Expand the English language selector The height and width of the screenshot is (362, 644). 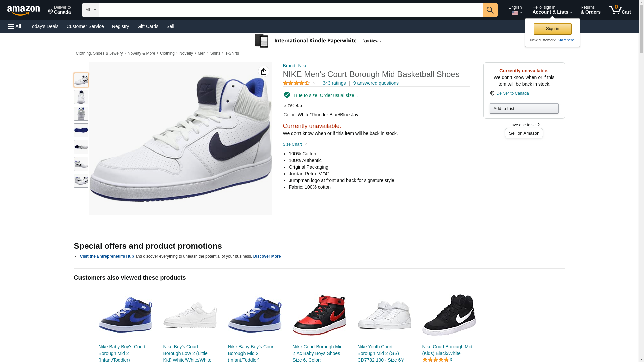pyautogui.click(x=515, y=10)
